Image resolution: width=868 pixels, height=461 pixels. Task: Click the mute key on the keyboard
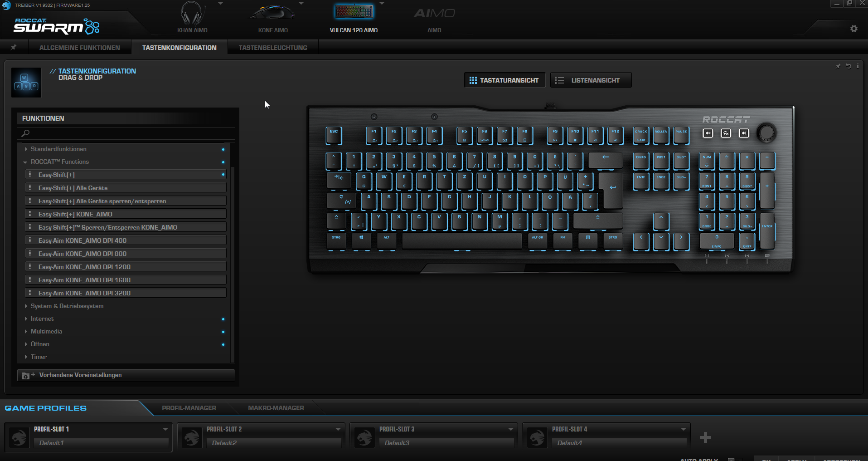click(x=708, y=133)
